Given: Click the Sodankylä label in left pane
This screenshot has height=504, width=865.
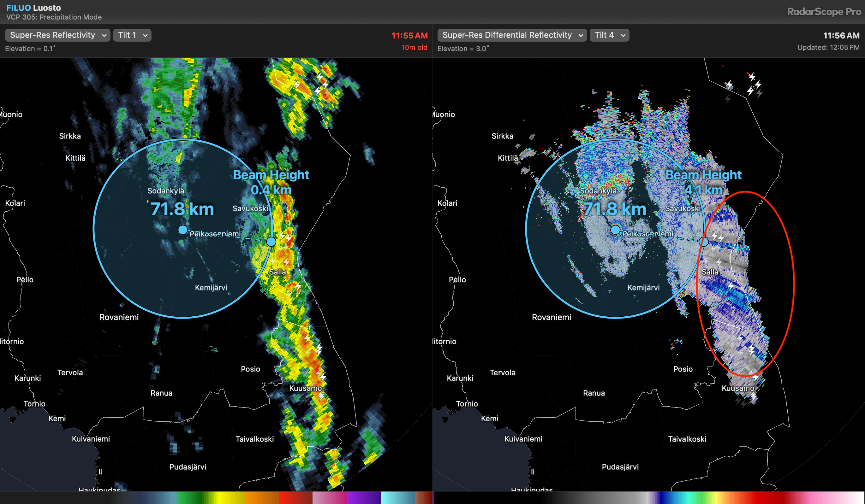Looking at the screenshot, I should [166, 190].
